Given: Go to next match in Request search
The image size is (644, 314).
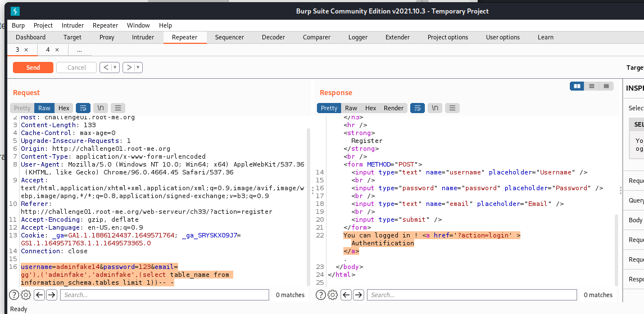Looking at the screenshot, I should 51,295.
